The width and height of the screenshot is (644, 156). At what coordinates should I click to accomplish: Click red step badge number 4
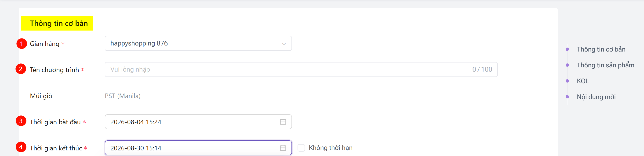tap(21, 147)
